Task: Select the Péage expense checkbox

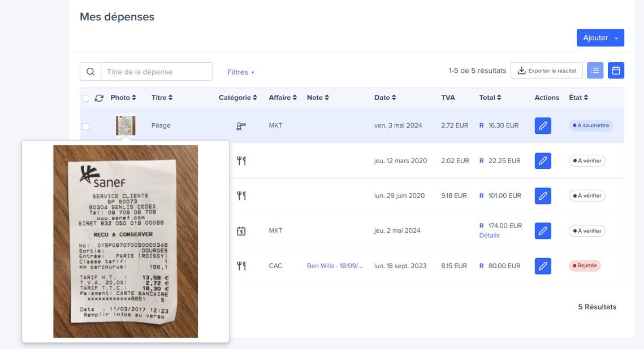Action: [86, 126]
